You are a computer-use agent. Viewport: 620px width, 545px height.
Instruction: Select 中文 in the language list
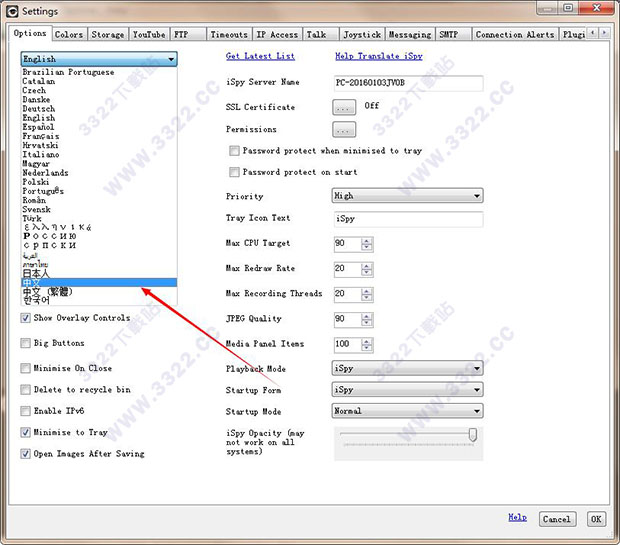coord(99,282)
